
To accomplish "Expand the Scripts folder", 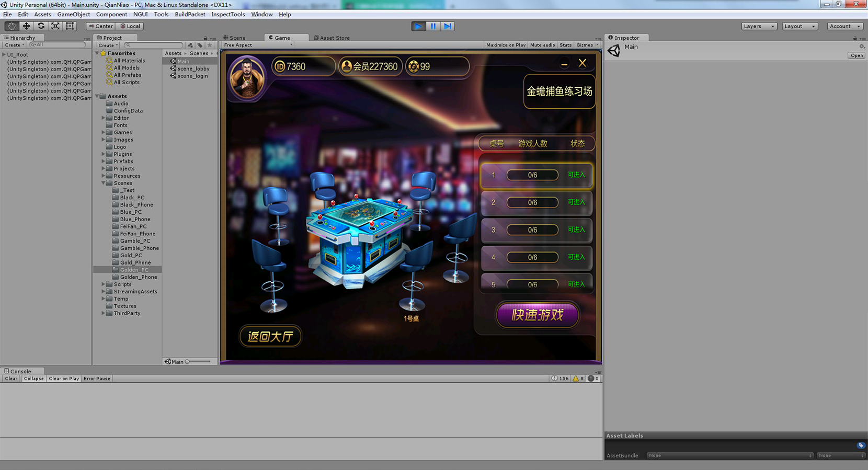I will pos(104,284).
